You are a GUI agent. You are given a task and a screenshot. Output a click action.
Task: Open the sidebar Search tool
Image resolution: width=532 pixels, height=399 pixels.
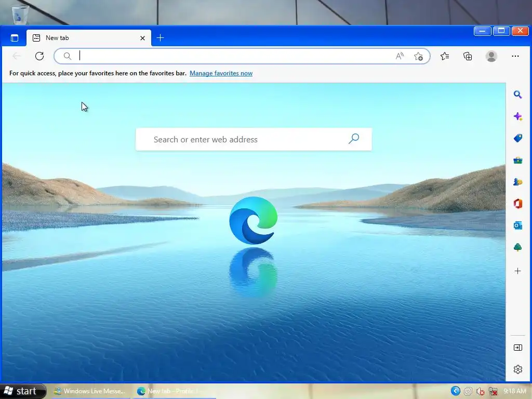tap(517, 95)
